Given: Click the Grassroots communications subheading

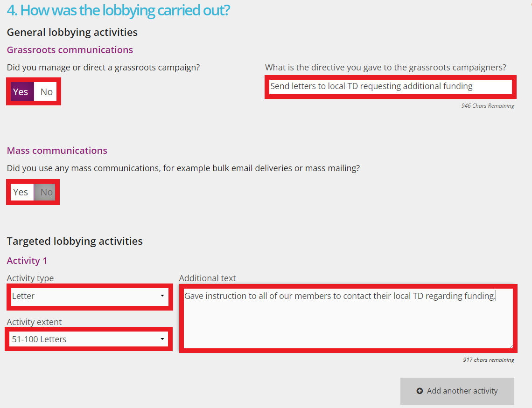Looking at the screenshot, I should (x=70, y=50).
